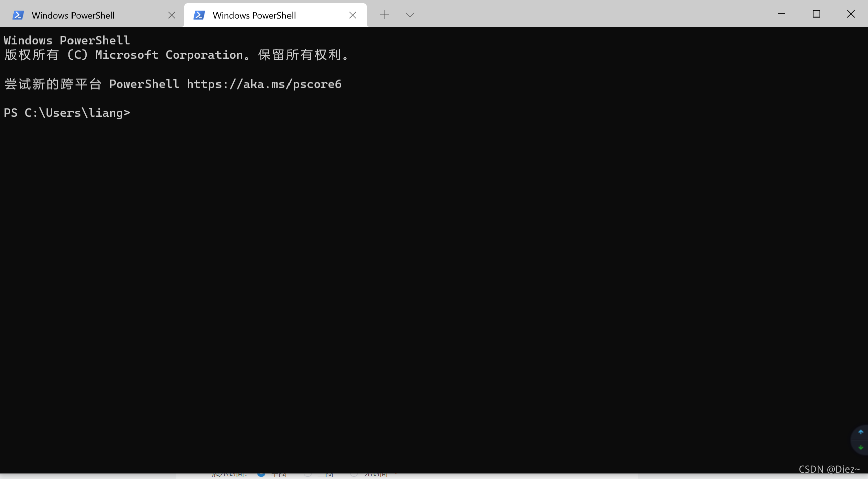
Task: Click the blue upload arrow in floating widget
Action: [861, 432]
